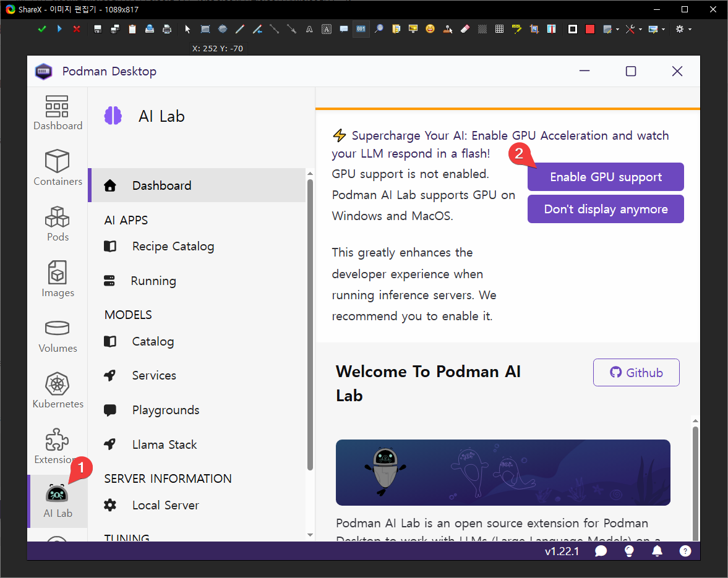728x578 pixels.
Task: Select the crop tool in ShareX toolbar
Action: [x=534, y=29]
